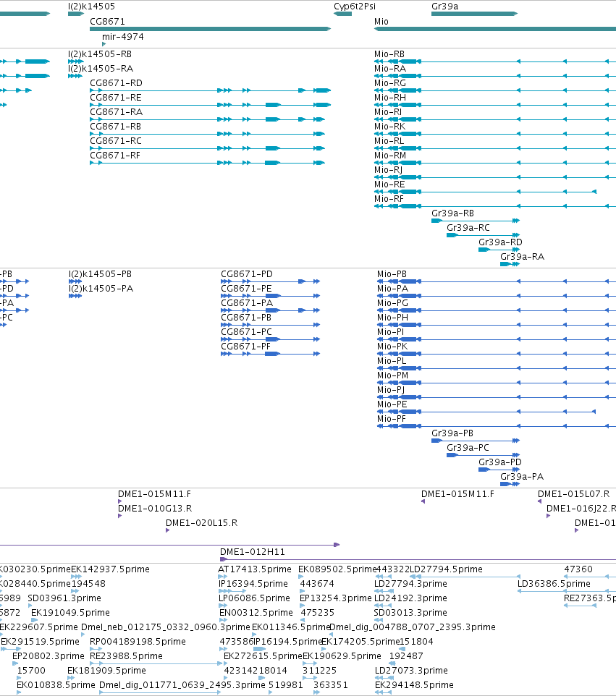616x696 pixels.
Task: Select protein Mio-PG
Action: click(x=497, y=310)
